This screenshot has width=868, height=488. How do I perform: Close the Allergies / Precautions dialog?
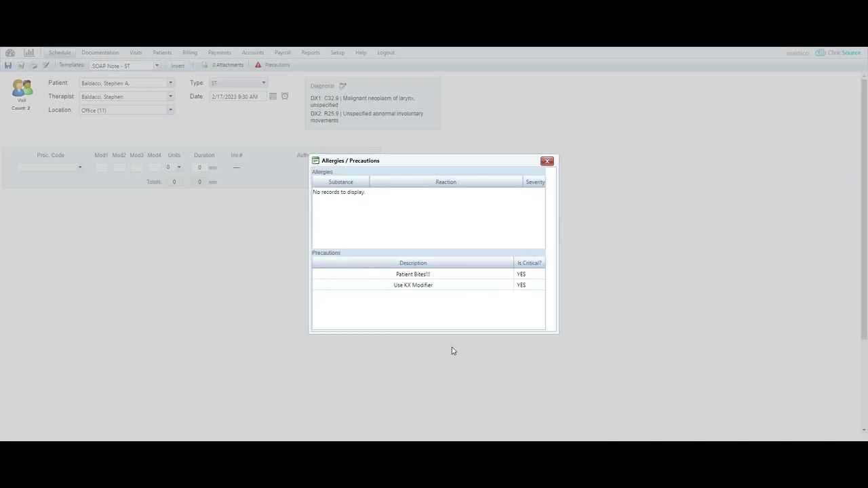tap(547, 161)
